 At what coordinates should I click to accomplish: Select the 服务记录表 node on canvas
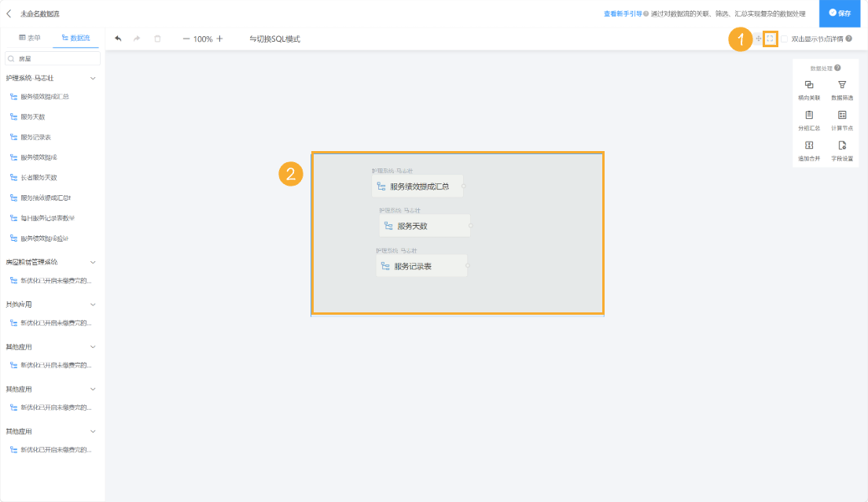click(421, 266)
